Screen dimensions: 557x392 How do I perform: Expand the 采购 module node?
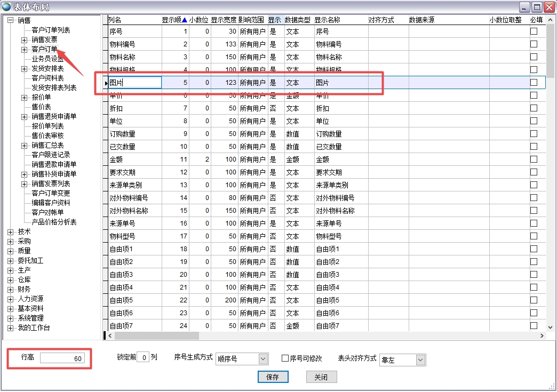[x=10, y=242]
